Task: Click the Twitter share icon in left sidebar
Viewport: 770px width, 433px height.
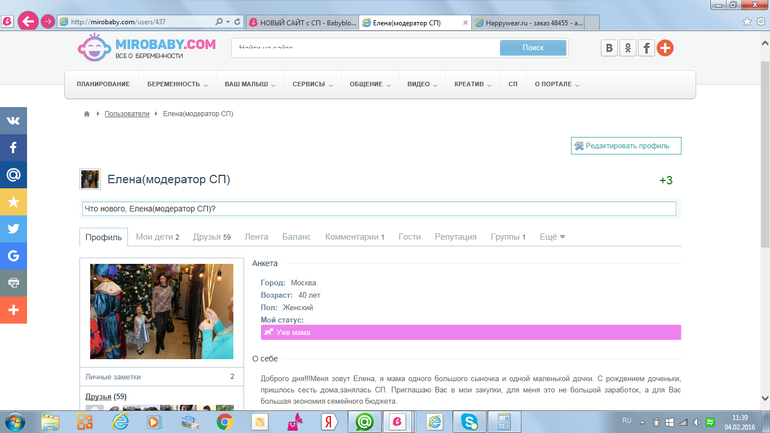Action: 13,228
